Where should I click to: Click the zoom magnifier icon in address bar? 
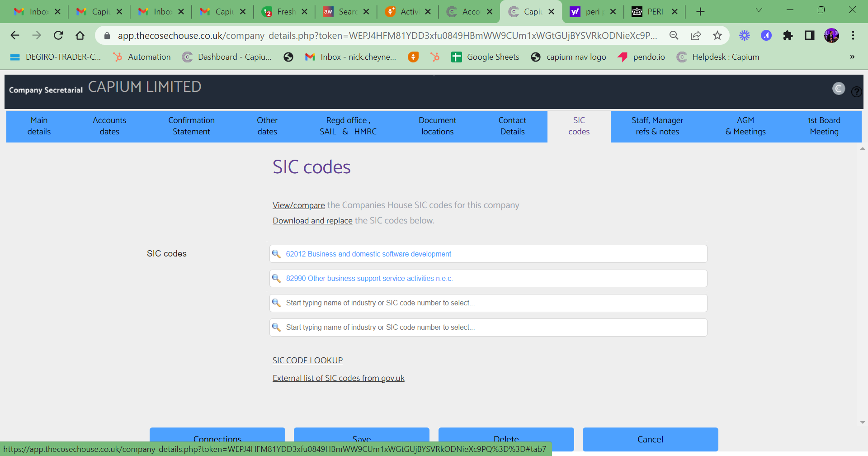[x=674, y=35]
